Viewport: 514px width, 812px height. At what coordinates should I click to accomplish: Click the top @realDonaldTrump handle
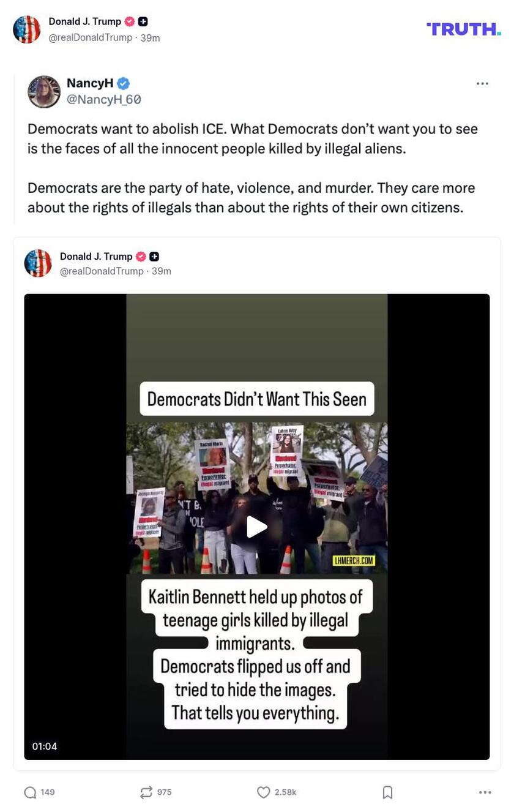tap(91, 37)
